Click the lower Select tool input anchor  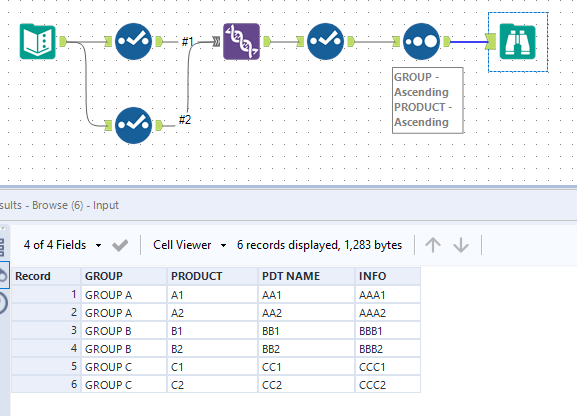pos(108,126)
